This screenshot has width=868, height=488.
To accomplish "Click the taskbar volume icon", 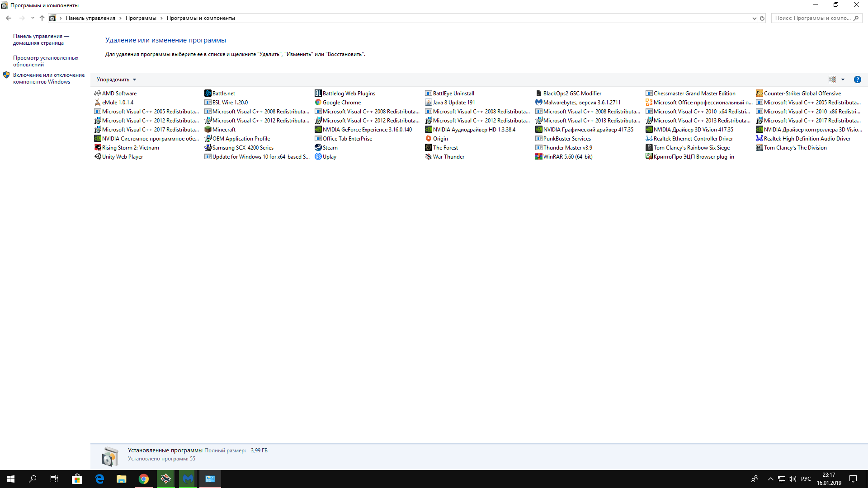I will click(792, 479).
